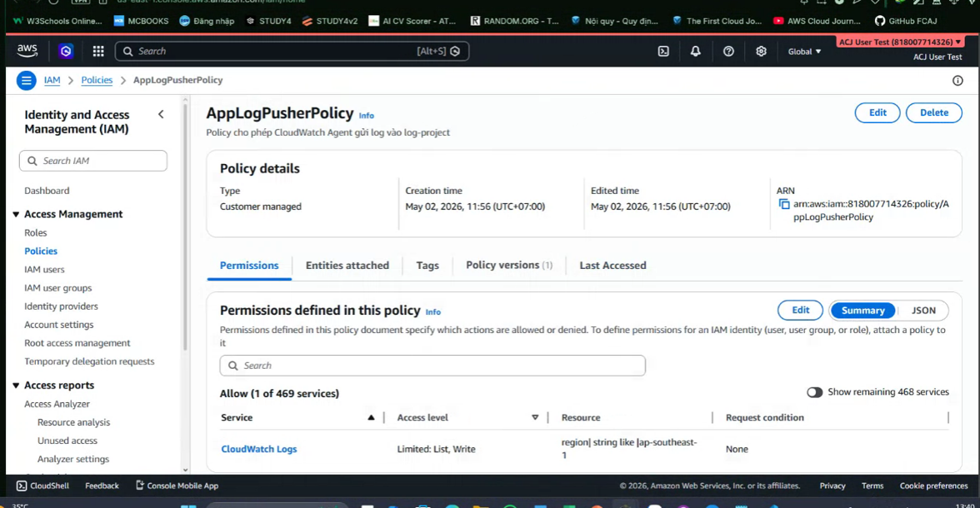Open Identity providers in the sidebar
Viewport: 980px width, 508px height.
(62, 306)
